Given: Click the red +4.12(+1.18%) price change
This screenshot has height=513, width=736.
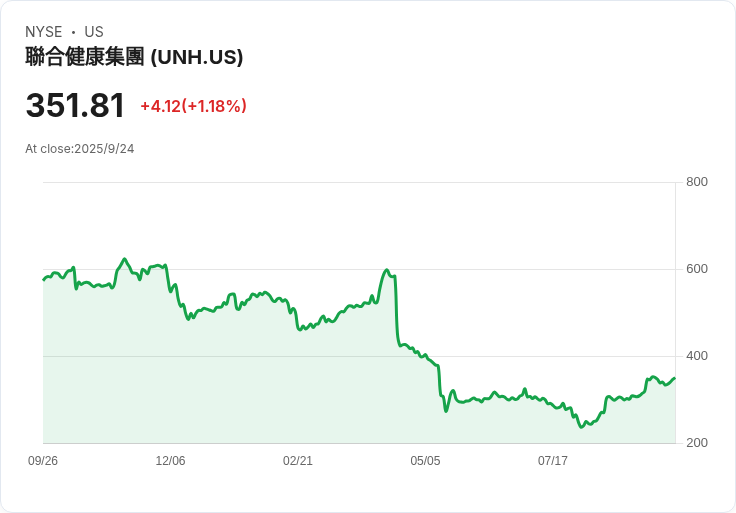Looking at the screenshot, I should (x=193, y=106).
